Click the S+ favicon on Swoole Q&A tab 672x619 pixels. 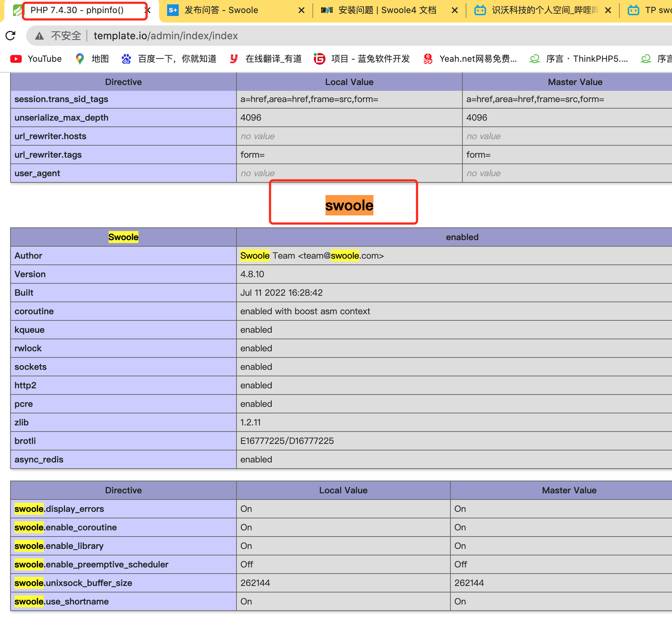tap(173, 10)
